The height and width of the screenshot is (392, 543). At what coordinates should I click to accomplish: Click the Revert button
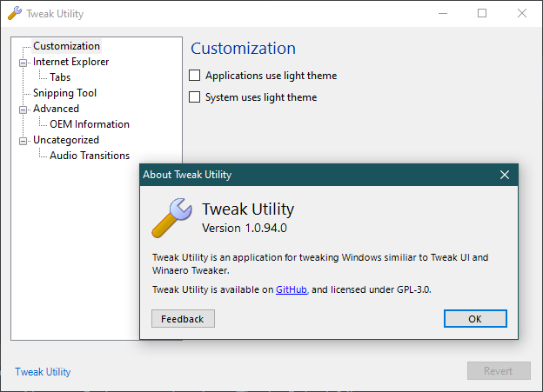499,371
